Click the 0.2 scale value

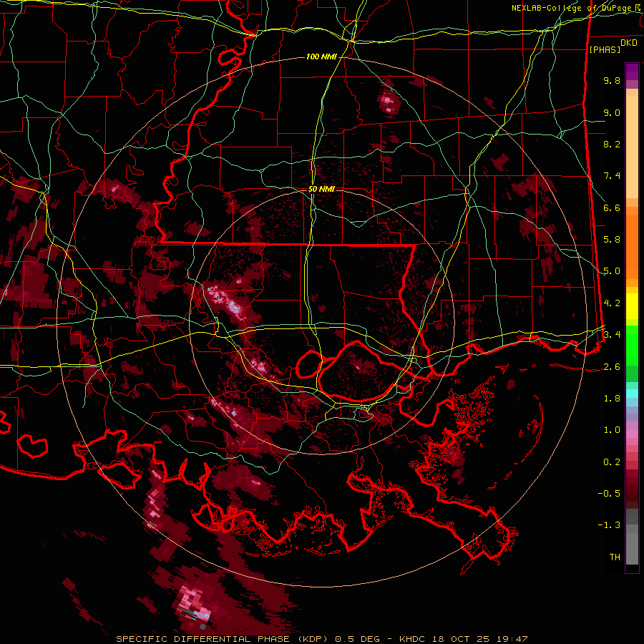click(612, 462)
